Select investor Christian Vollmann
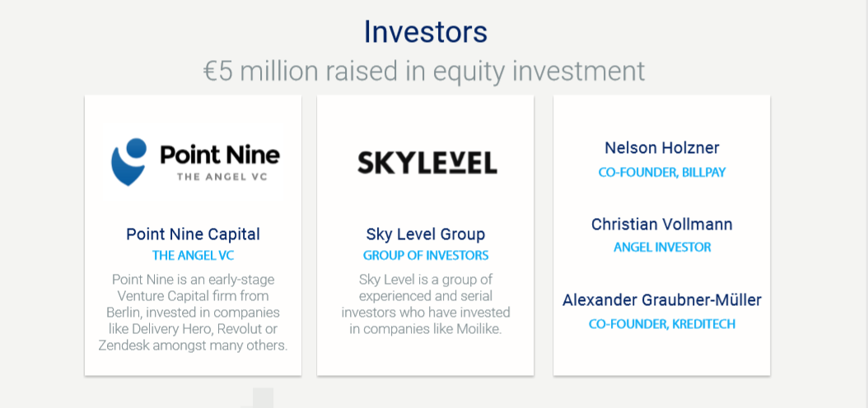868x408 pixels. [661, 225]
